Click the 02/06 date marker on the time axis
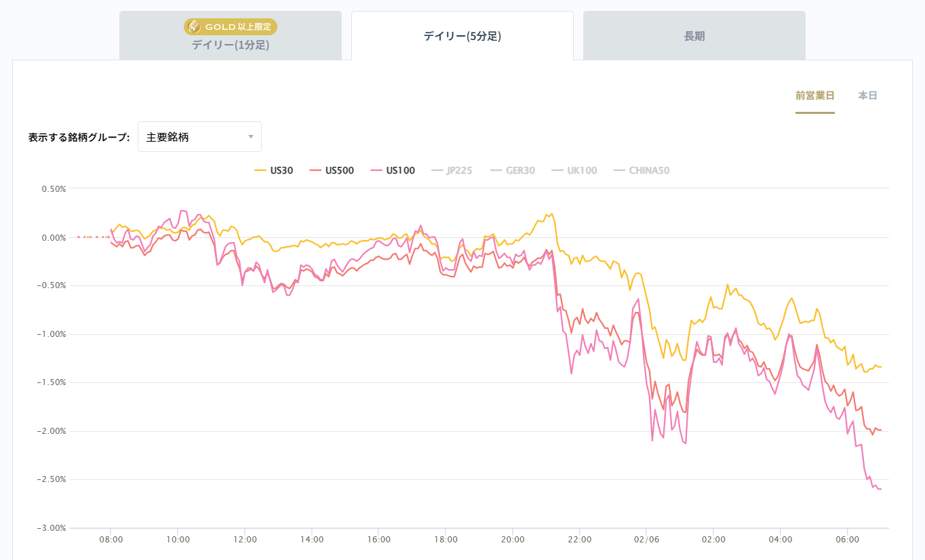 pos(646,540)
